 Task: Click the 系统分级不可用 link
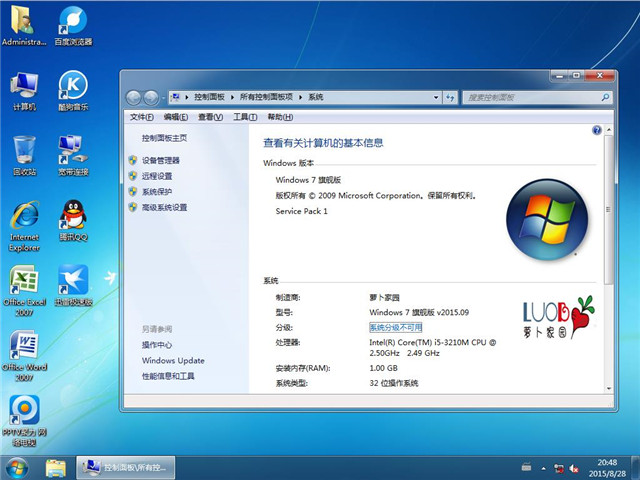click(396, 327)
